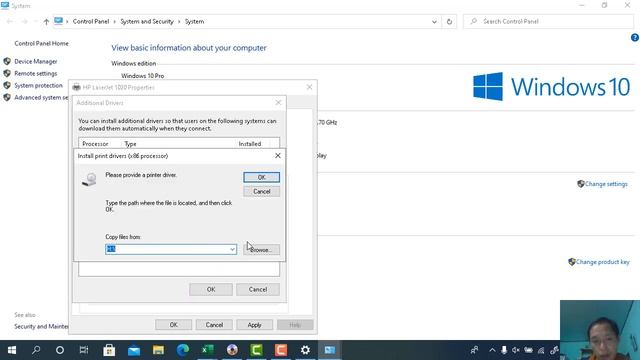Image resolution: width=640 pixels, height=360 pixels.
Task: Select System in the breadcrumb path
Action: click(194, 22)
